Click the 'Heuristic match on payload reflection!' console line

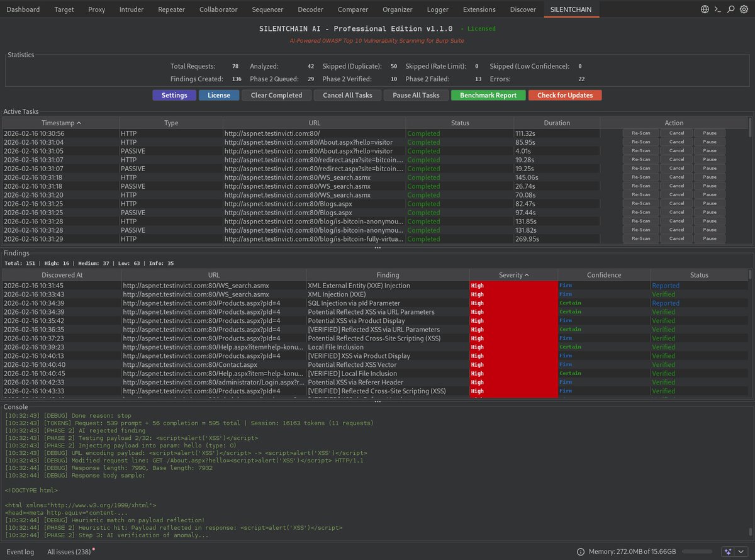[x=104, y=520]
